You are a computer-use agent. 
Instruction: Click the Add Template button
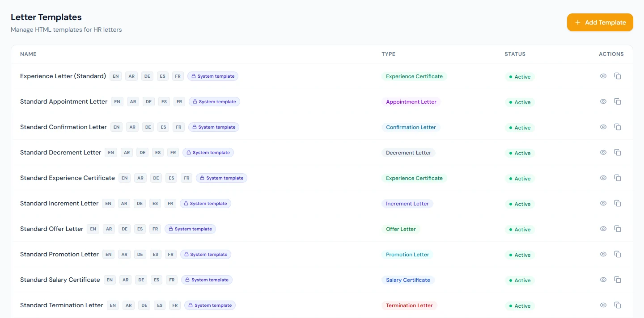click(600, 22)
